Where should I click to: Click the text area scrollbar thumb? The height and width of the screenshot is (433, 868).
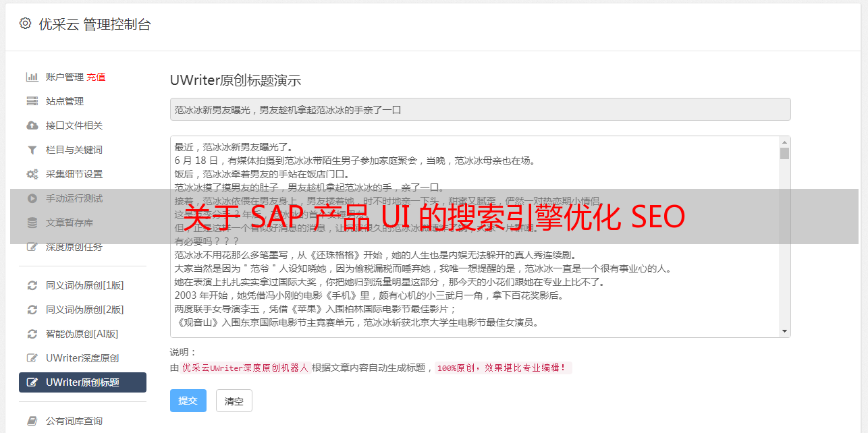784,153
